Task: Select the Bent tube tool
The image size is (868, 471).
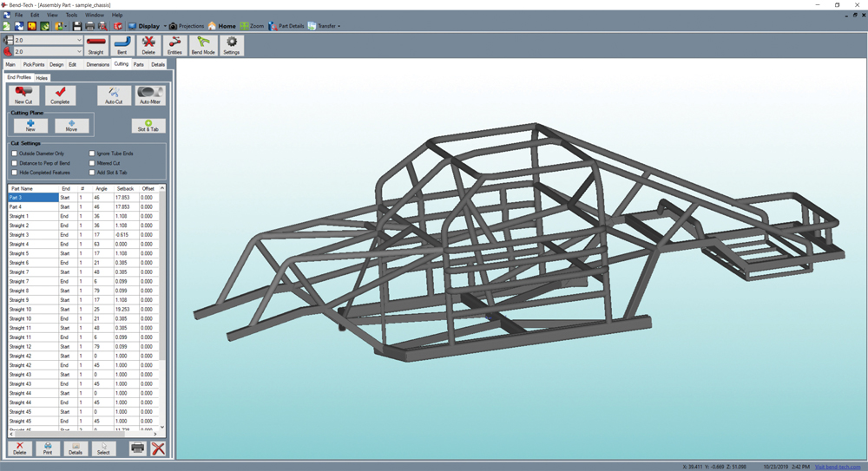Action: point(122,45)
